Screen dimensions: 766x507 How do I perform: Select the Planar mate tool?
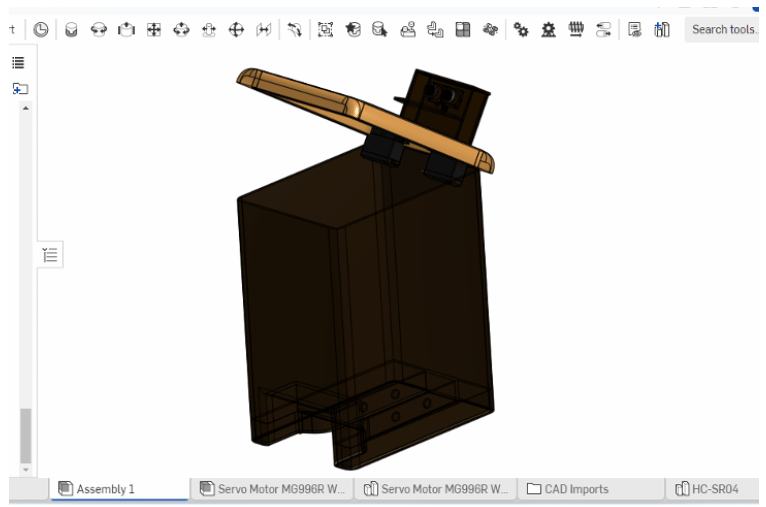(153, 30)
